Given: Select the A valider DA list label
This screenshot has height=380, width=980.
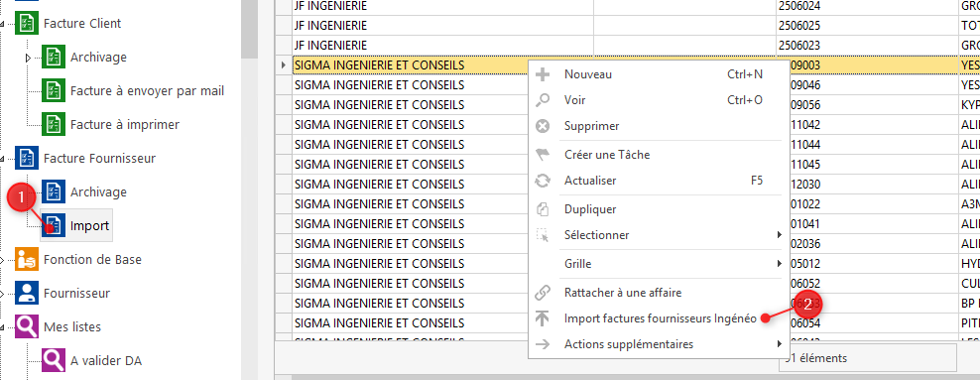Looking at the screenshot, I should (x=106, y=361).
